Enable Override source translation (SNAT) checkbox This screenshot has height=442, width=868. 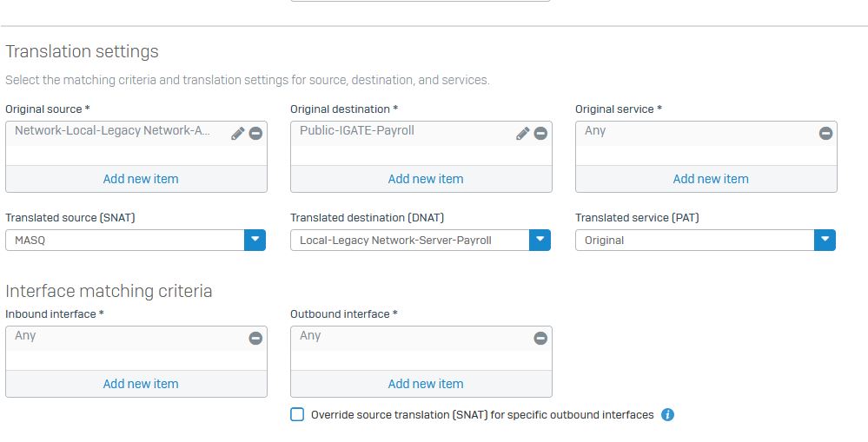pyautogui.click(x=297, y=414)
